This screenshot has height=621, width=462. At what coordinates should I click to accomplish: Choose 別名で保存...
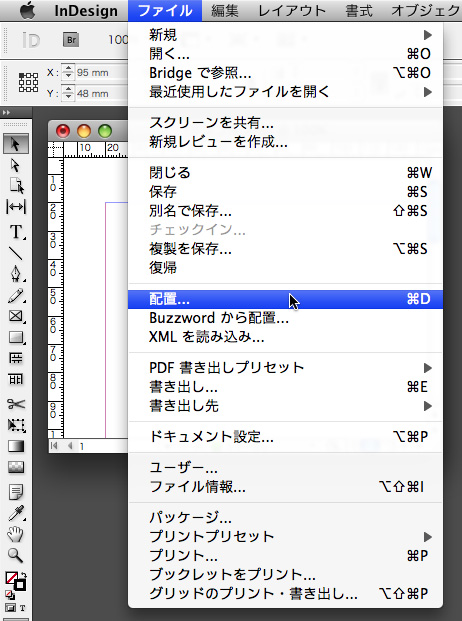[285, 211]
